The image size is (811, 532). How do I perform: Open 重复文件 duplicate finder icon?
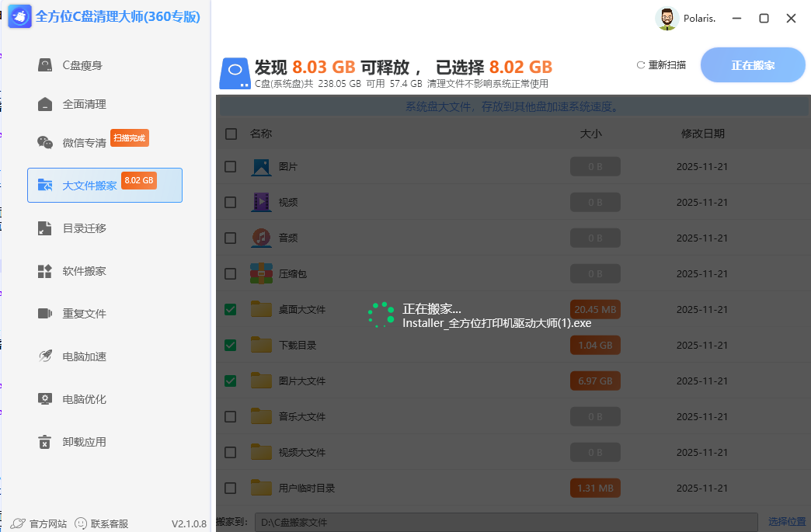coord(44,312)
